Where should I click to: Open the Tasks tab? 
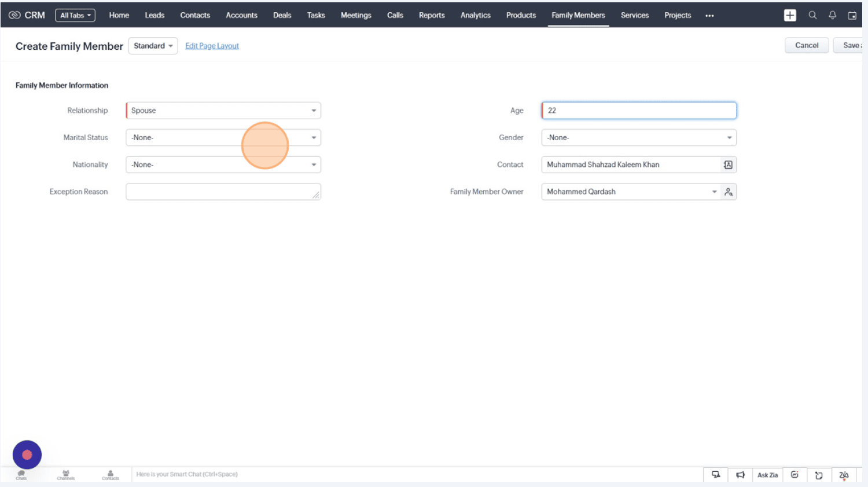pyautogui.click(x=316, y=16)
